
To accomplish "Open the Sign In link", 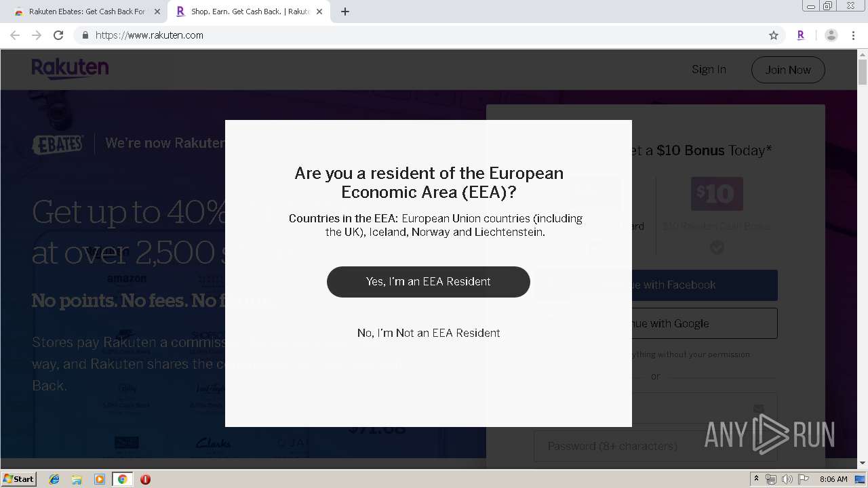I will point(709,69).
